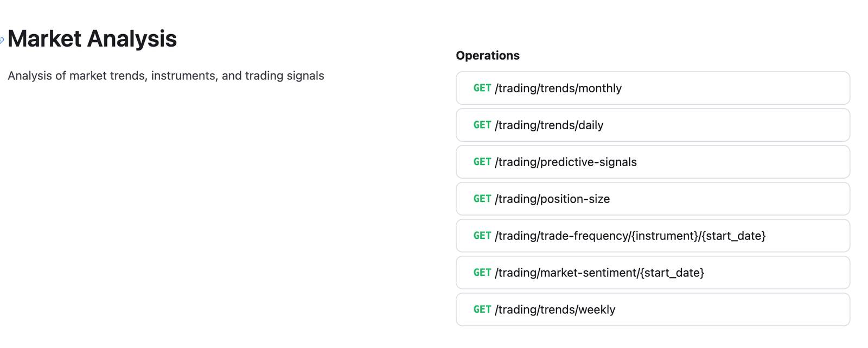Click GET badge of position-size

tap(482, 199)
